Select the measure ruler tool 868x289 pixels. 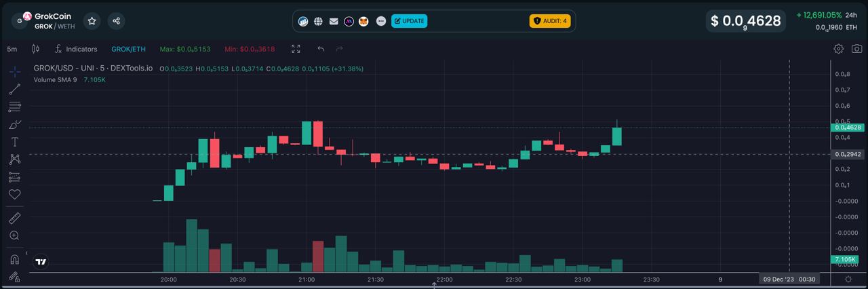pos(14,218)
